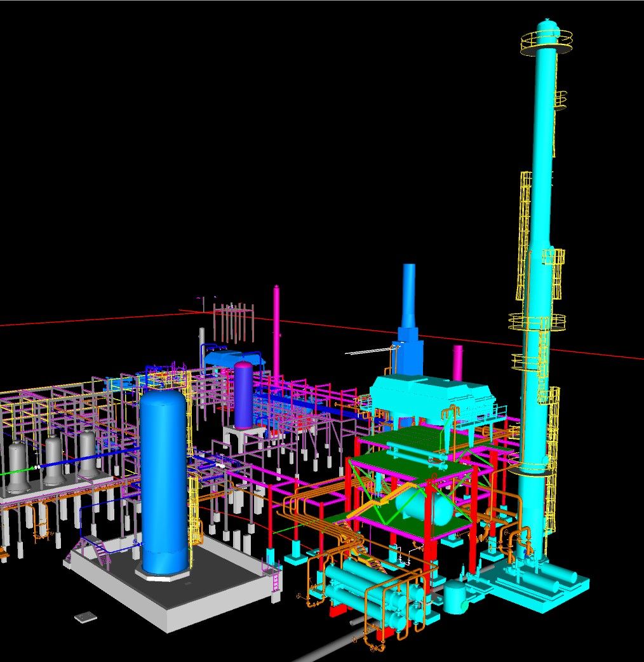Image resolution: width=644 pixels, height=662 pixels.
Task: Select the rightmost of three gray vessels
Action: (x=87, y=454)
